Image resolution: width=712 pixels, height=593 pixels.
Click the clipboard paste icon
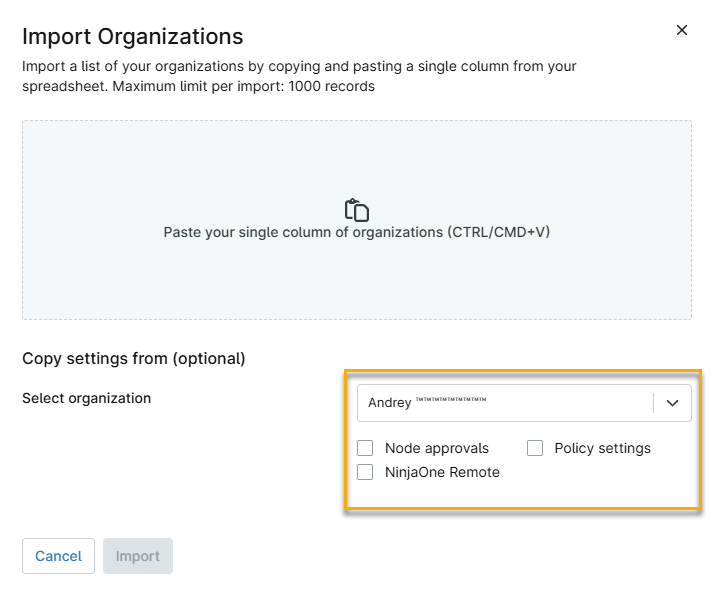coord(357,210)
